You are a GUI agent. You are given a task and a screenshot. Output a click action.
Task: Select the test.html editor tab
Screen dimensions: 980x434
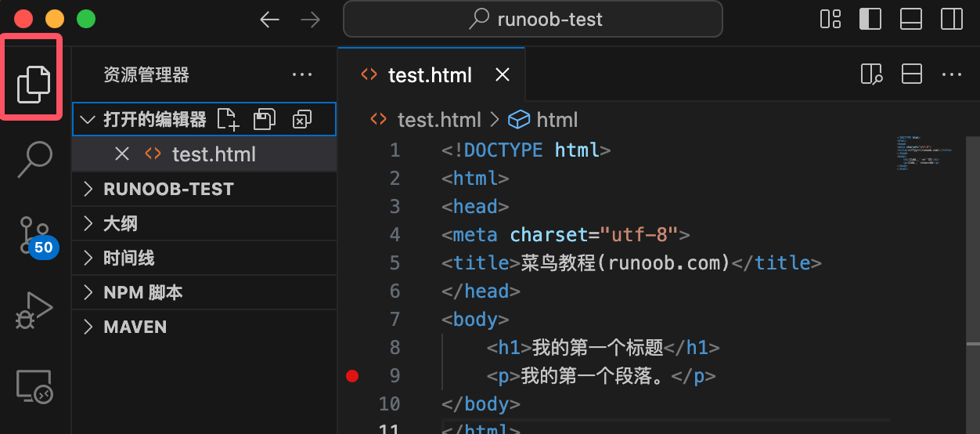tap(429, 75)
